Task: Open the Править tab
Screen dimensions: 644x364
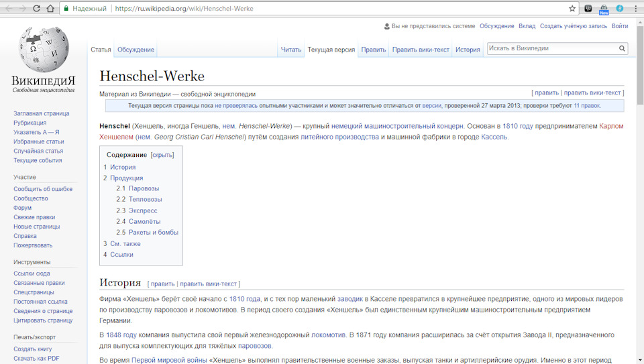Action: (x=374, y=50)
